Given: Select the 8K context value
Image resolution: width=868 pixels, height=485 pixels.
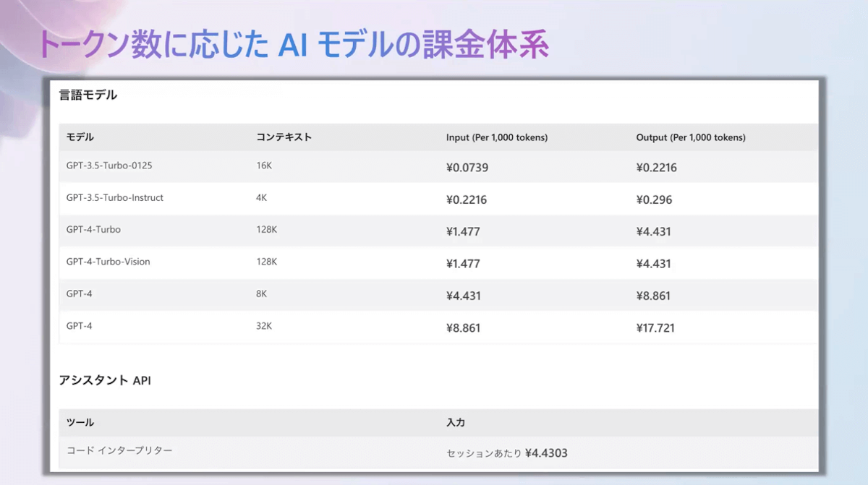Looking at the screenshot, I should tap(262, 293).
